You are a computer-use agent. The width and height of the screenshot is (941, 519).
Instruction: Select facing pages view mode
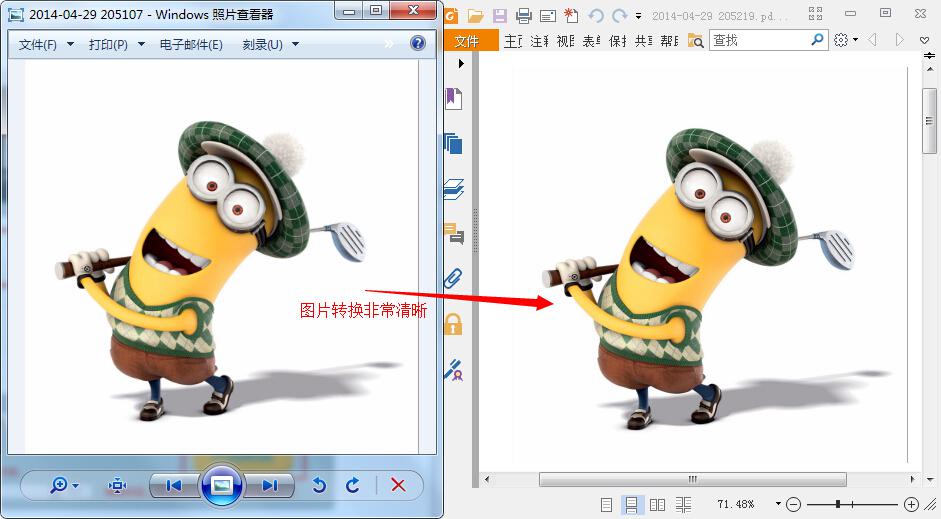coord(657,505)
